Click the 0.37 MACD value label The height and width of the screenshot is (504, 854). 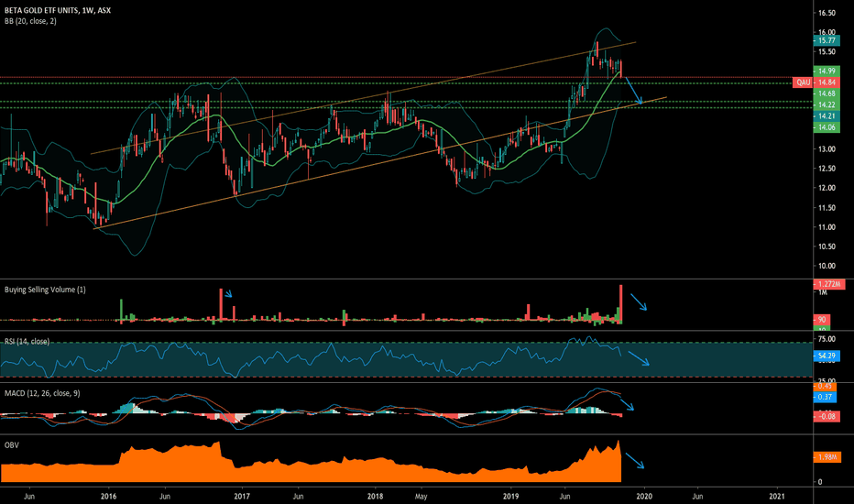click(825, 397)
